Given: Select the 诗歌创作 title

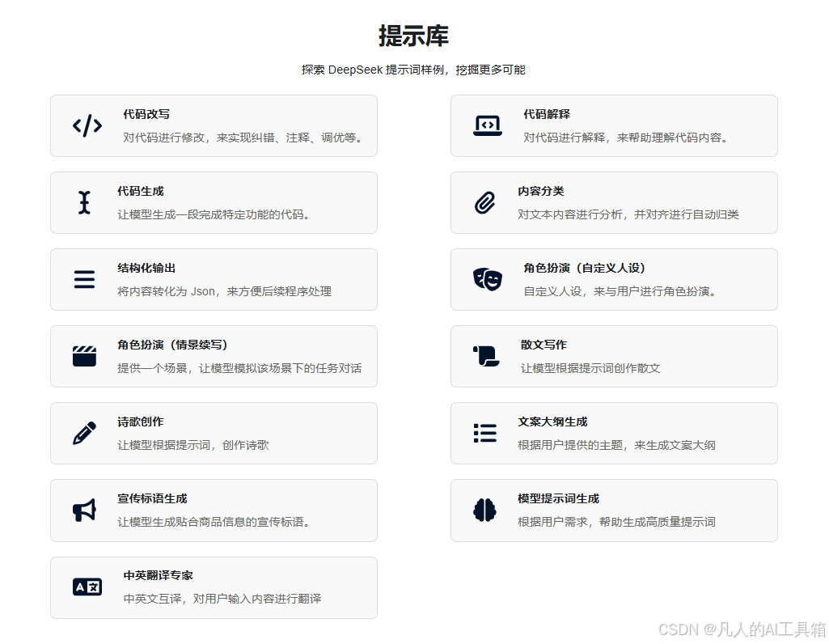Looking at the screenshot, I should pos(141,422).
